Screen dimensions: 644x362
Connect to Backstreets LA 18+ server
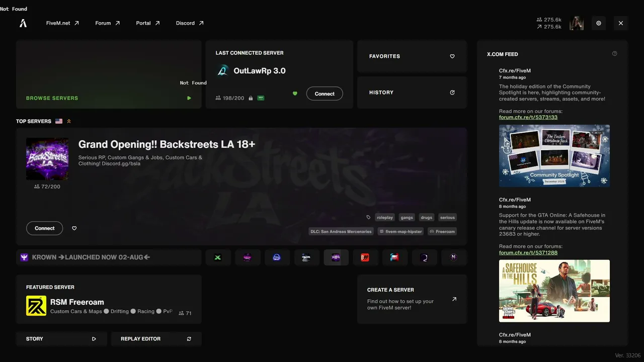pos(44,228)
